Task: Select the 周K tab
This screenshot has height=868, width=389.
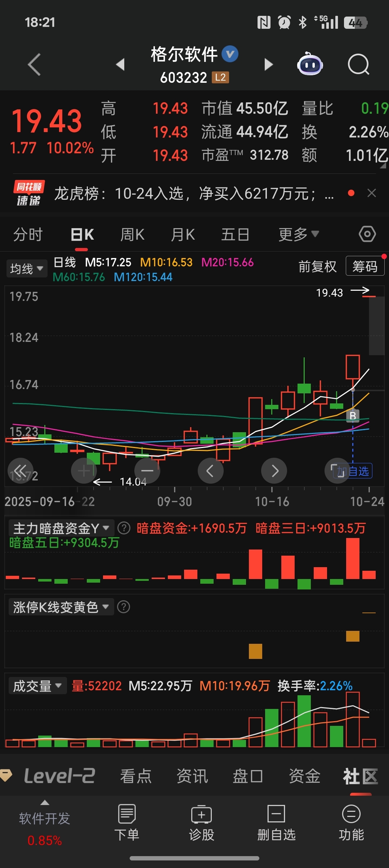Action: 132,234
